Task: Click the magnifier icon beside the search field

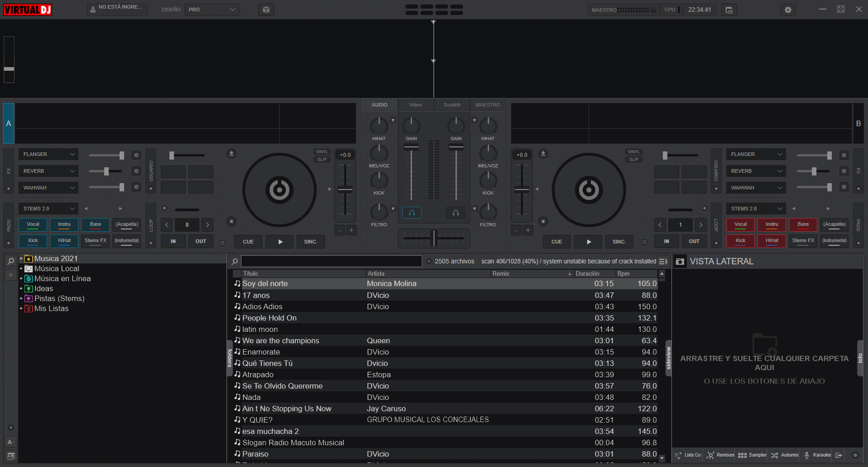Action: click(235, 262)
